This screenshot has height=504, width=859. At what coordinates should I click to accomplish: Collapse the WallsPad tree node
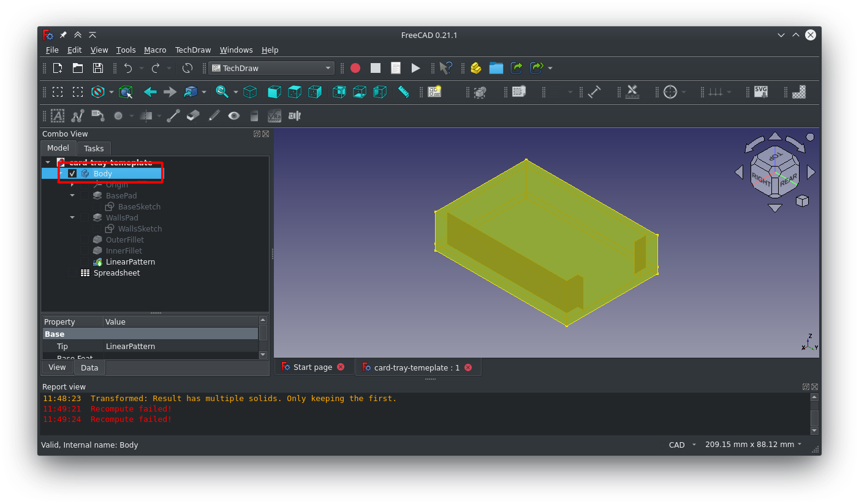click(72, 218)
